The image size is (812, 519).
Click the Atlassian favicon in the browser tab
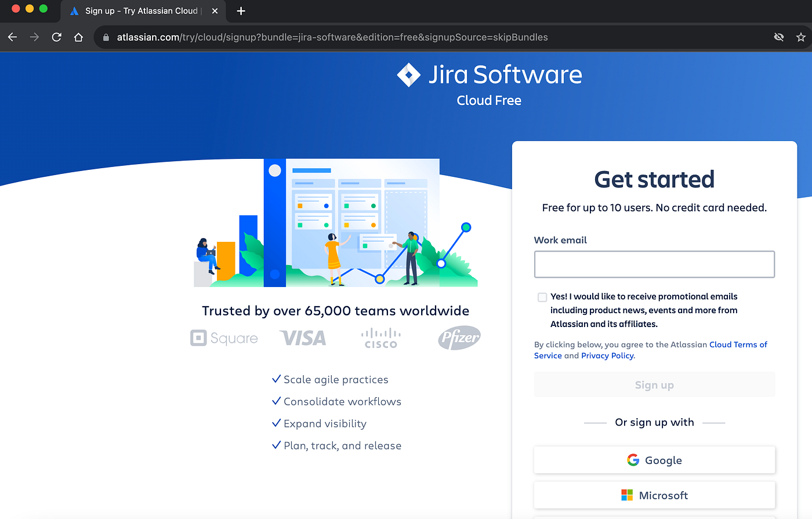pos(74,11)
